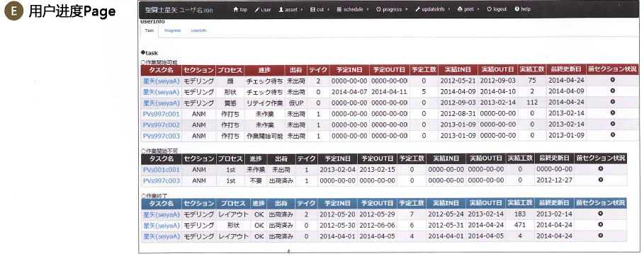644x256 pixels.
Task: Open PVs997c003 link in the 1st row
Action: point(162,180)
